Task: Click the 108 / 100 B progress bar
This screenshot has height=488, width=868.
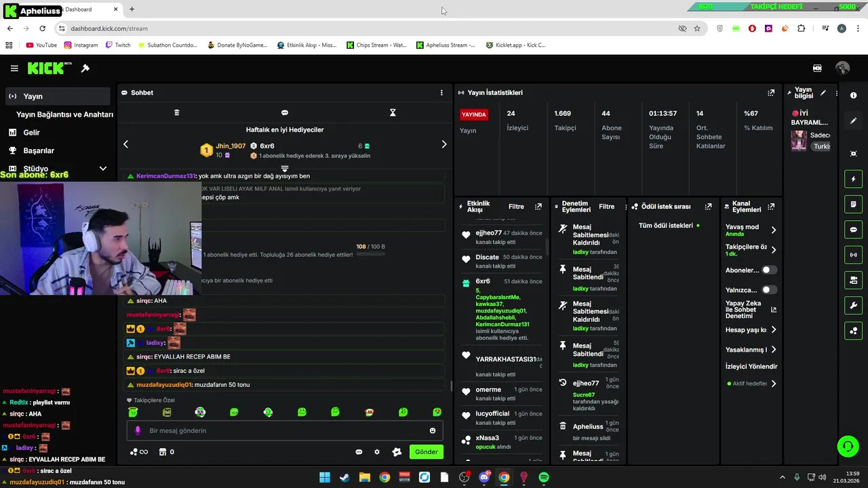Action: tap(370, 254)
